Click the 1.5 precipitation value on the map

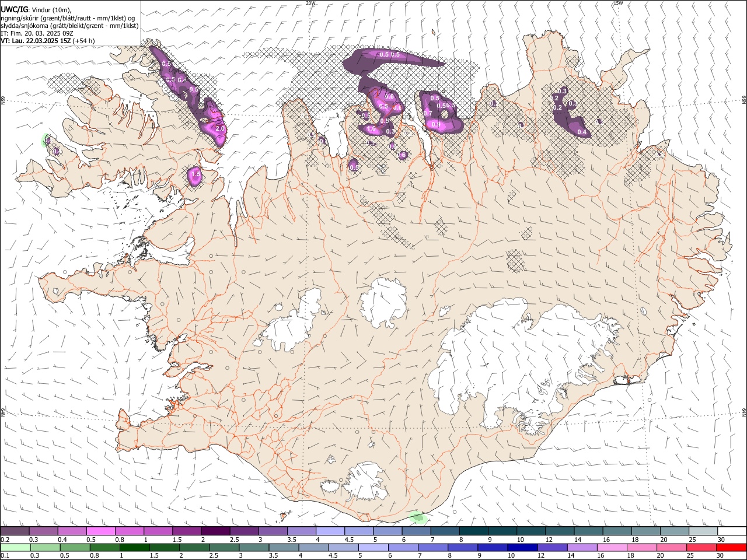click(196, 174)
